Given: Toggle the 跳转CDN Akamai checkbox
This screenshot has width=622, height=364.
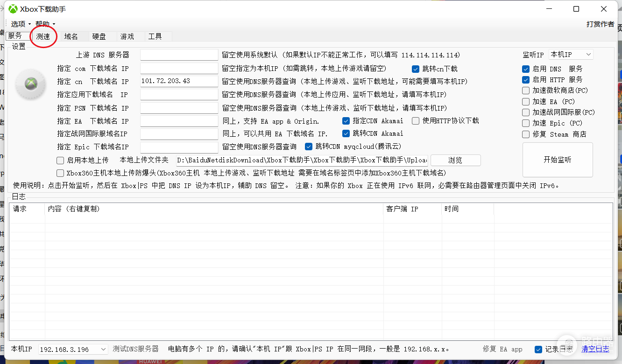Looking at the screenshot, I should (346, 133).
